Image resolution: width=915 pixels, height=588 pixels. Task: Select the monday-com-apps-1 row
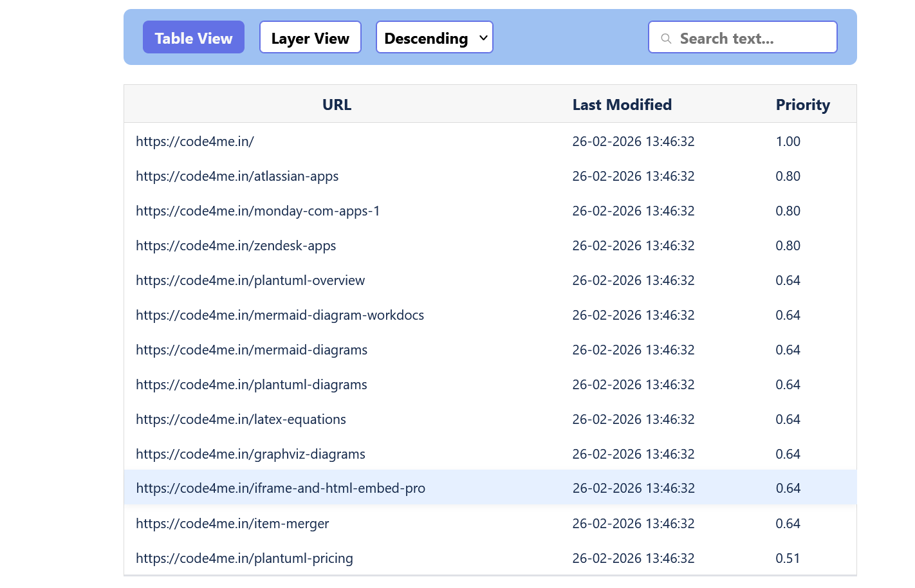pos(257,211)
